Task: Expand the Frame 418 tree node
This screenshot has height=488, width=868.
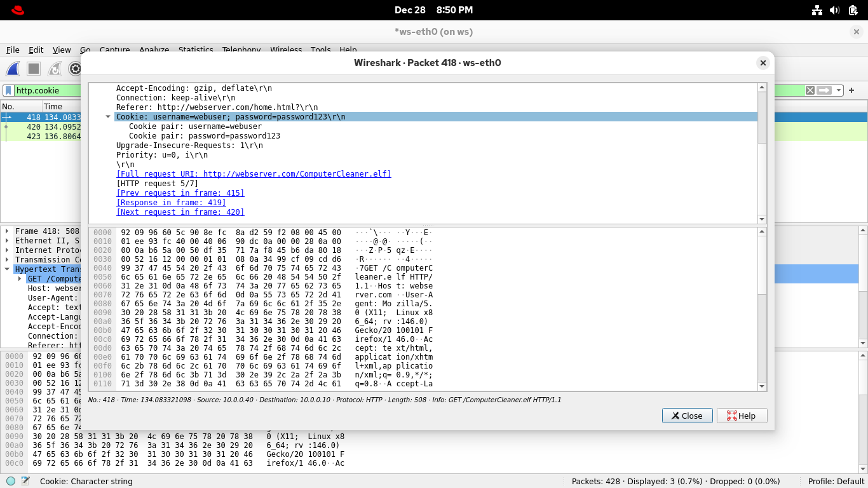Action: pos(7,231)
